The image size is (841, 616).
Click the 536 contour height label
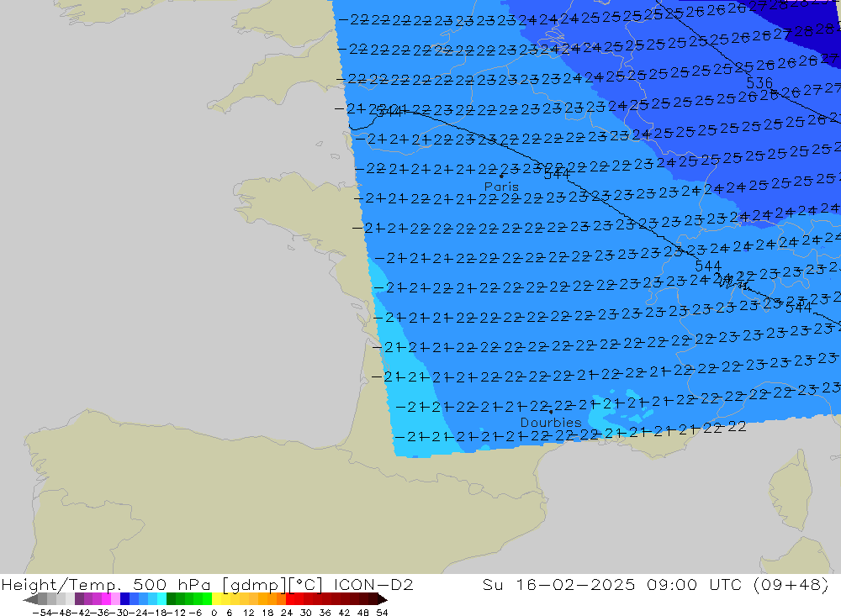759,83
